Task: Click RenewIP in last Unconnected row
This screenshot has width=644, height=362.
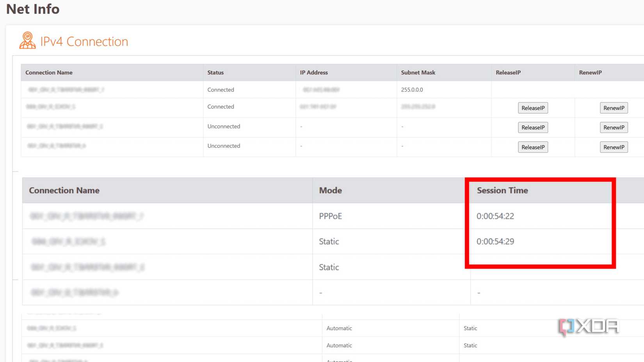Action: (614, 147)
